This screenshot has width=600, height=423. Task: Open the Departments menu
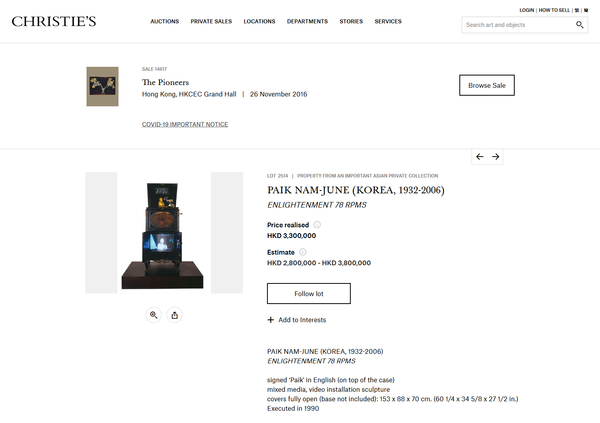(x=307, y=21)
